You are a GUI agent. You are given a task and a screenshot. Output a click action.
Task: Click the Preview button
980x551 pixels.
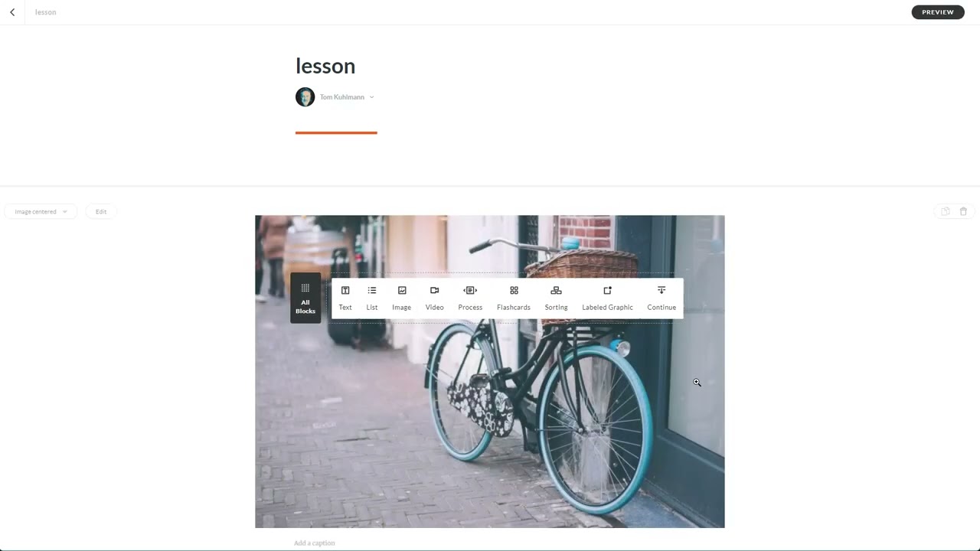[938, 12]
